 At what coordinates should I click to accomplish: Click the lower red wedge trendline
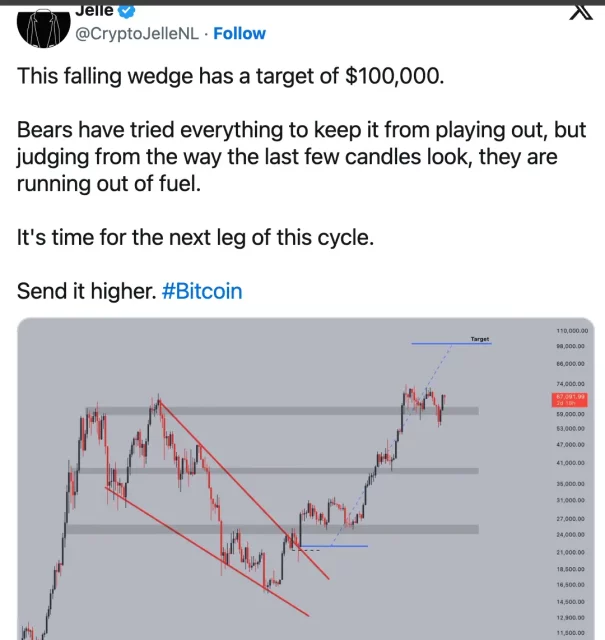207,551
